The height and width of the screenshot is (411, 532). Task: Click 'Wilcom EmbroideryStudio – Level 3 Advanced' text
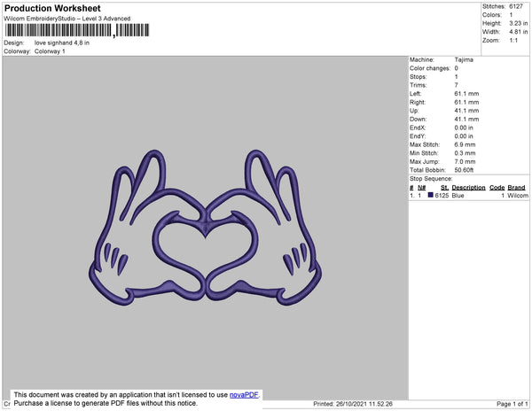(x=67, y=19)
